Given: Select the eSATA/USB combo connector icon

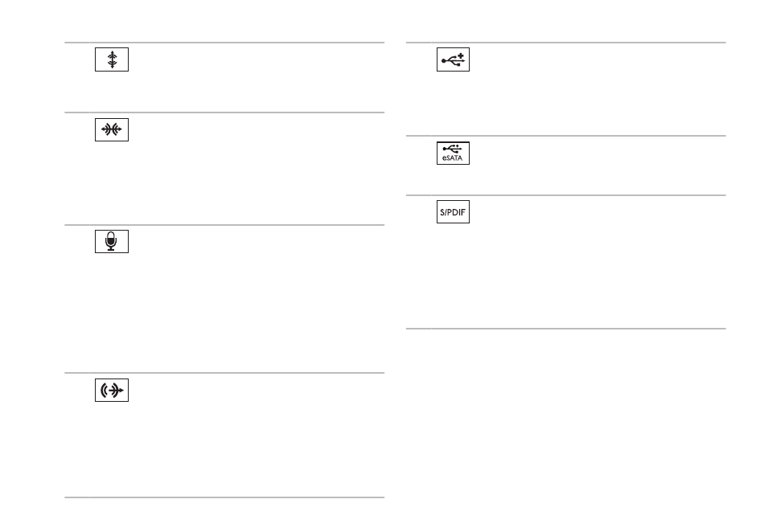Looking at the screenshot, I should coord(453,153).
